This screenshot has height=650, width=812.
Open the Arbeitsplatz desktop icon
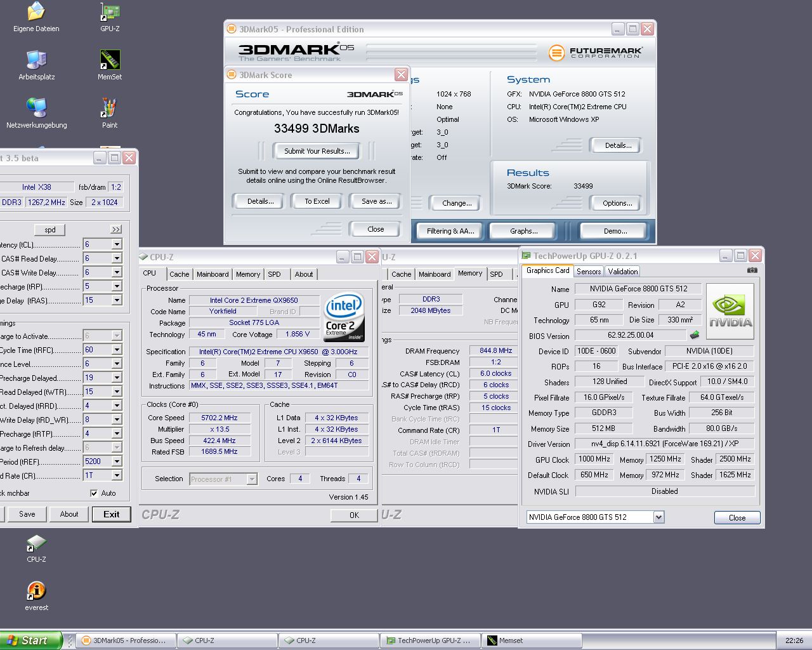click(x=36, y=65)
